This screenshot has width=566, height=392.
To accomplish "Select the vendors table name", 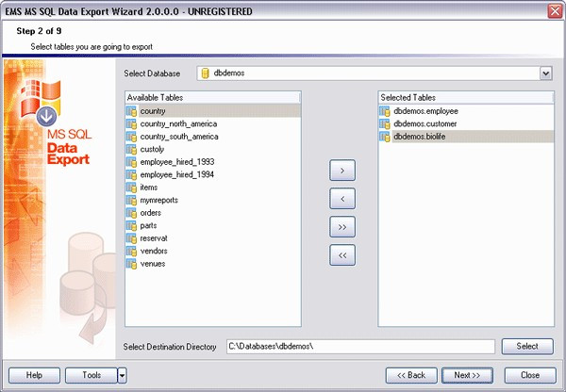I will (154, 251).
